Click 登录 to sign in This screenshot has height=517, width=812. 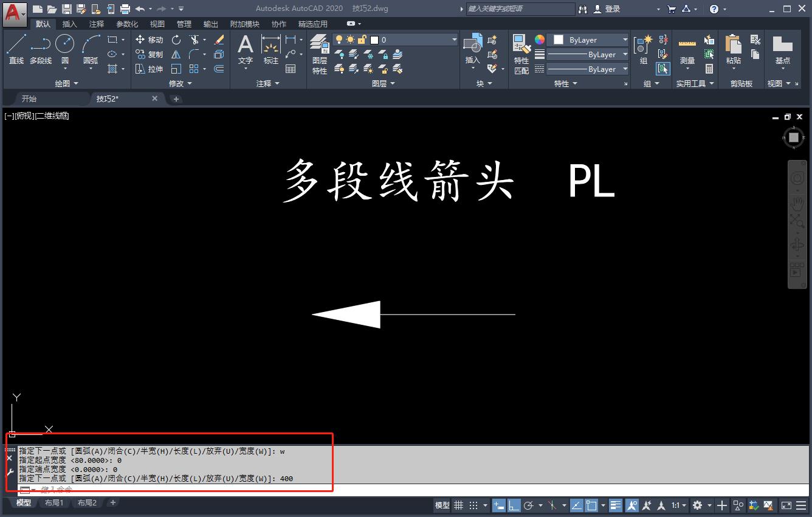tap(607, 9)
